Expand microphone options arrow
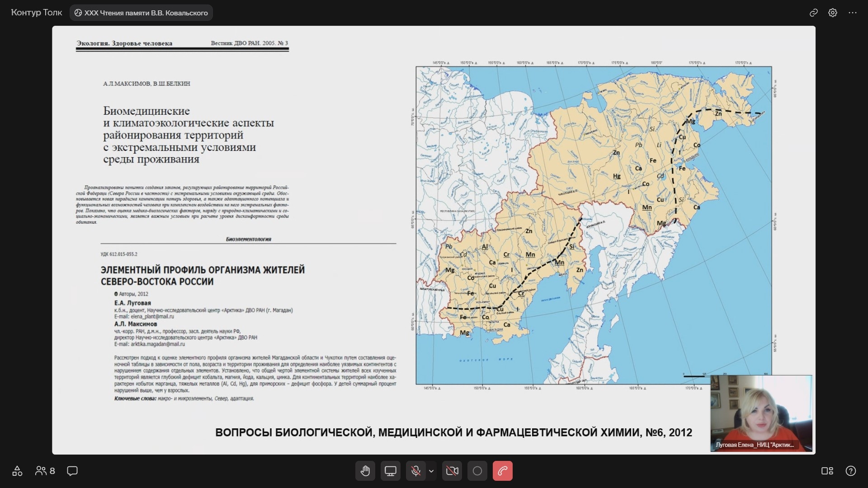 (x=431, y=471)
